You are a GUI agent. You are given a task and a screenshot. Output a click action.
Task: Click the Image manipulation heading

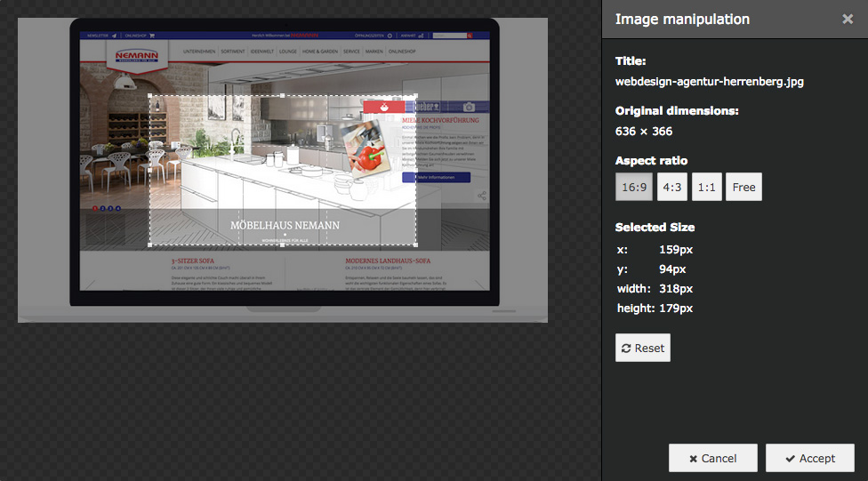[x=682, y=20]
